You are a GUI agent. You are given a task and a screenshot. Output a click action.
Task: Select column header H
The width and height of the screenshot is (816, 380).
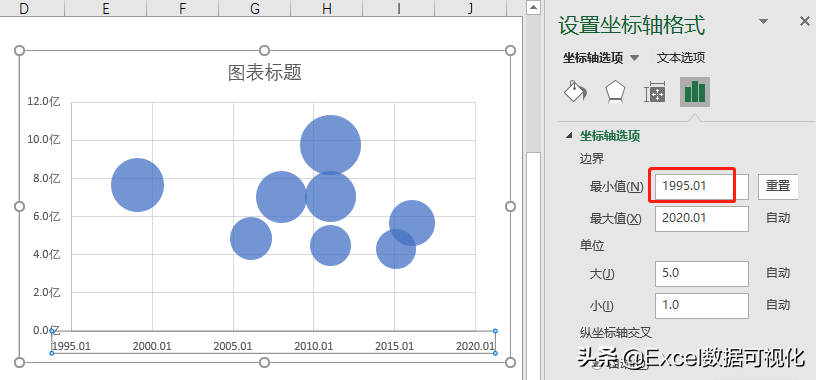(x=326, y=7)
